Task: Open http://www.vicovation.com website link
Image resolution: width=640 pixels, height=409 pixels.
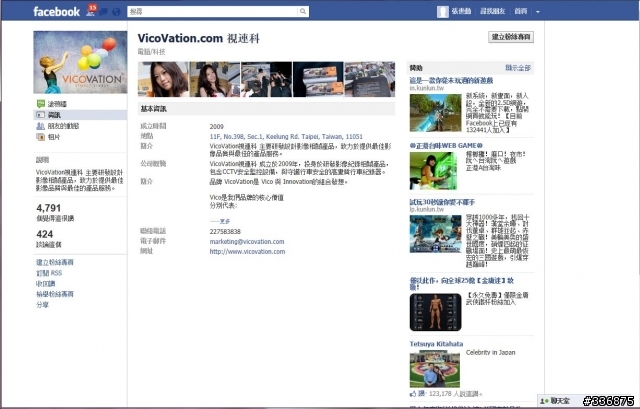Action: 247,251
